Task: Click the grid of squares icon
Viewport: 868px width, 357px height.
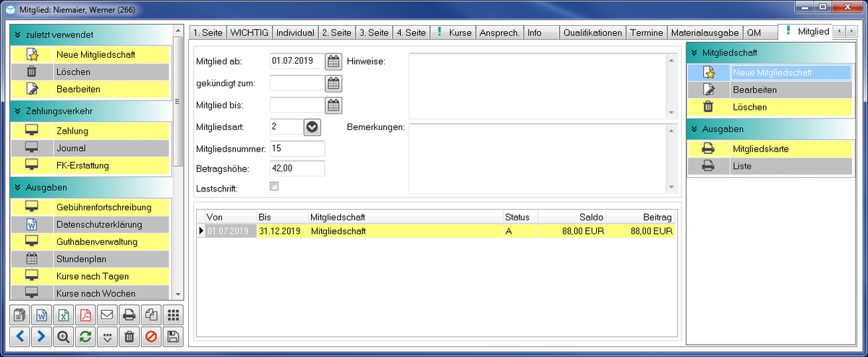Action: coord(172,315)
